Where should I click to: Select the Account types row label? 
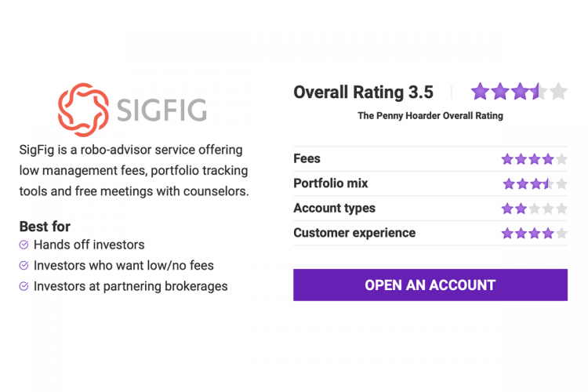point(334,209)
